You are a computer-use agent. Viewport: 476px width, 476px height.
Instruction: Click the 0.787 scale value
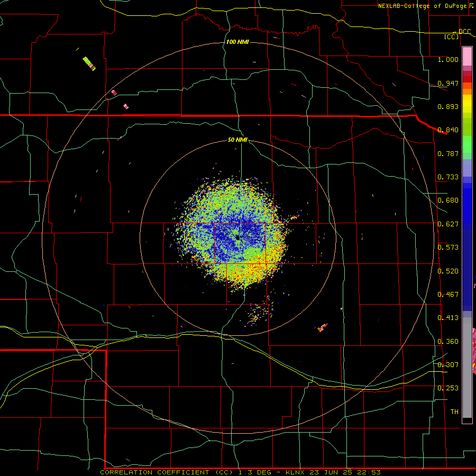448,153
